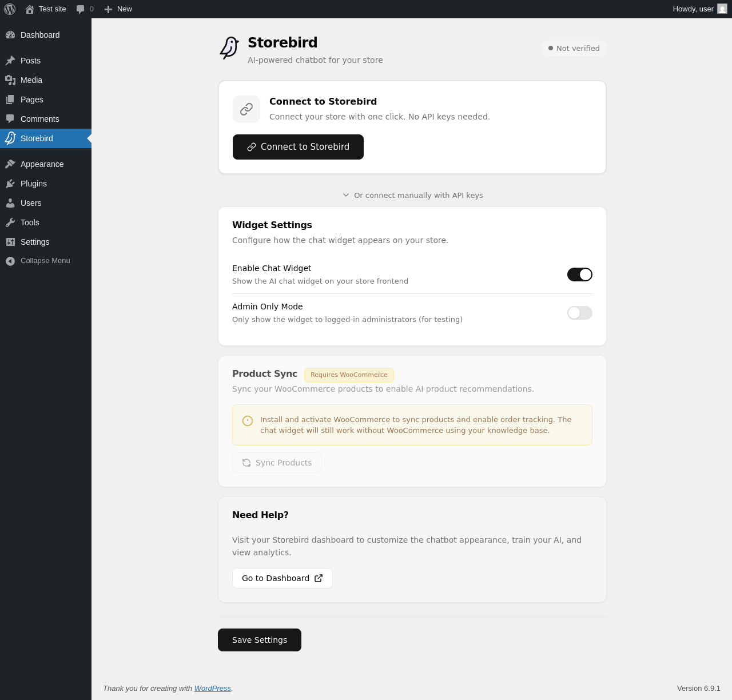Click the Save Settings button

click(x=260, y=640)
